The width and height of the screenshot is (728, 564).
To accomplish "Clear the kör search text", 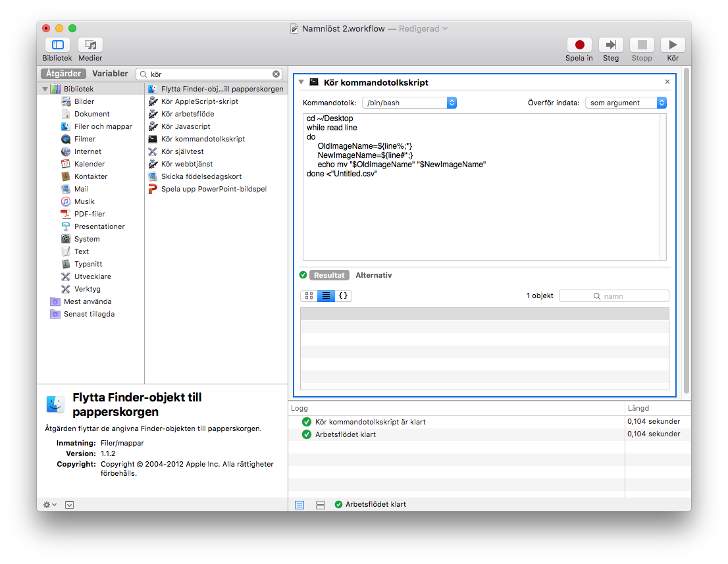I will click(x=276, y=74).
